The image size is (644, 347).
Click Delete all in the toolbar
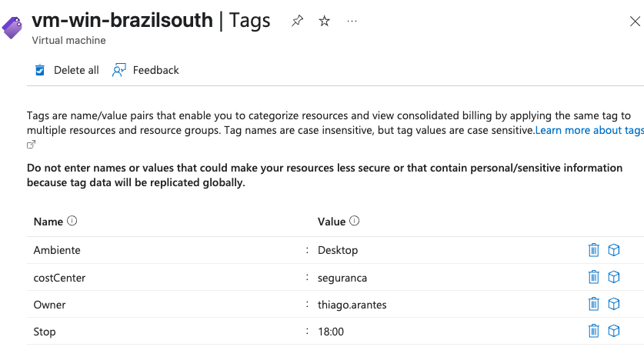pos(66,70)
